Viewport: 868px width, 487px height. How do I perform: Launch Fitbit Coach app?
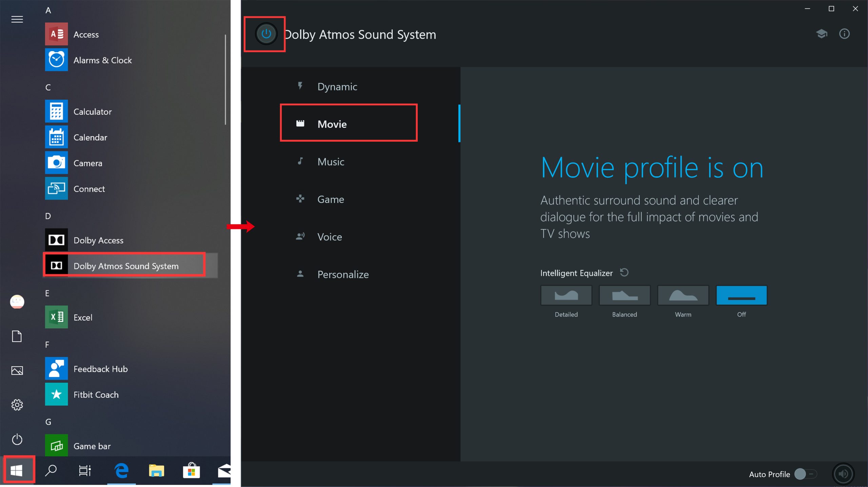click(x=131, y=394)
